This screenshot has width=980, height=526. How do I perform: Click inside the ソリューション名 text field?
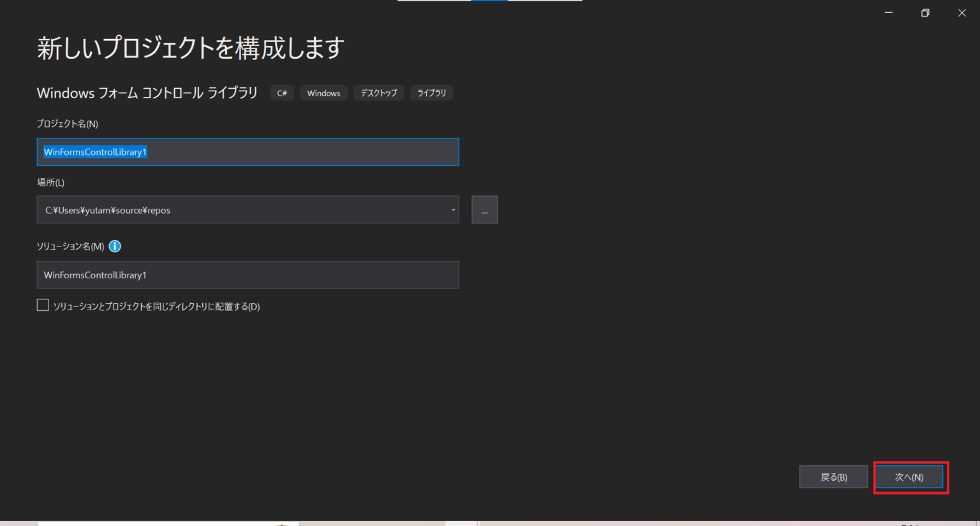[248, 274]
